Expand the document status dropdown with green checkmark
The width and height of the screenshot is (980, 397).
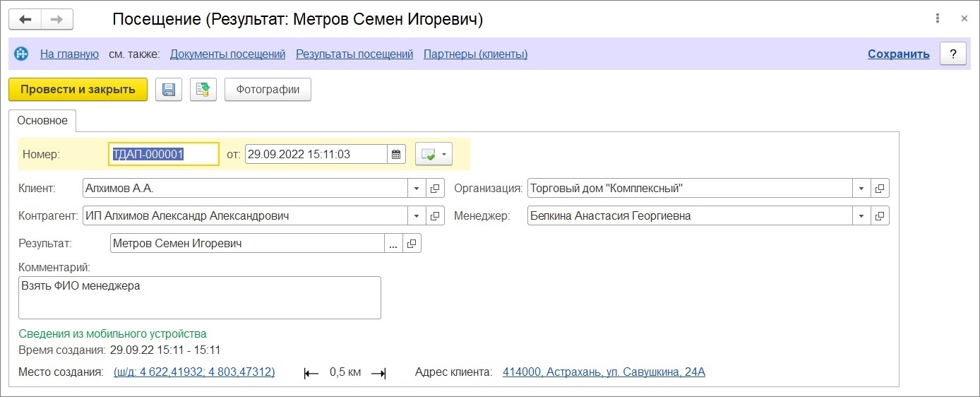[434, 154]
